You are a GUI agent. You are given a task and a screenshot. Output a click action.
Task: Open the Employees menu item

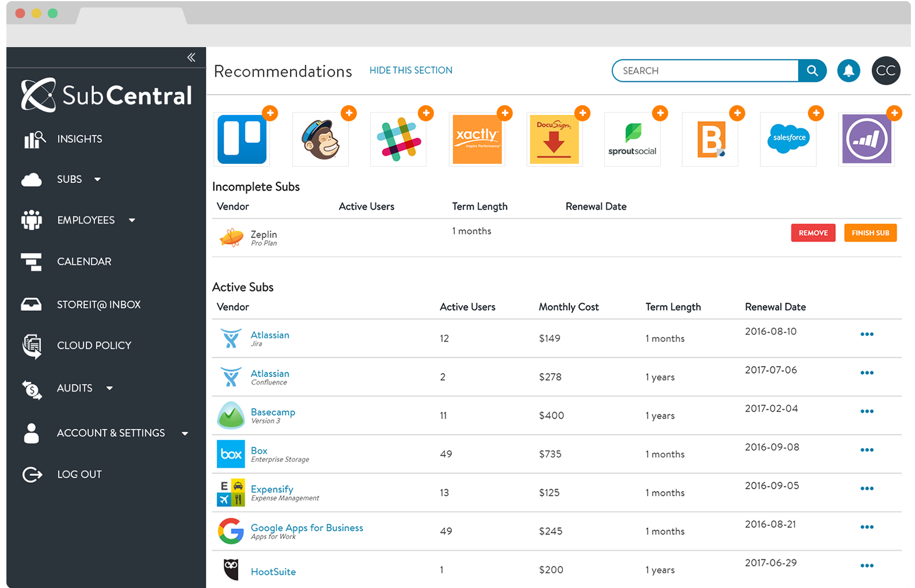pos(86,220)
